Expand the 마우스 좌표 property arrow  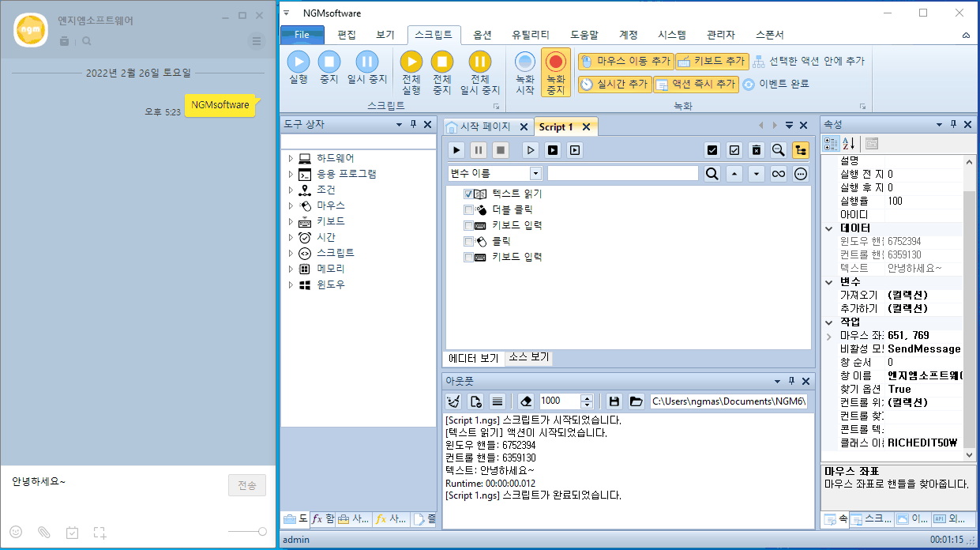tap(829, 336)
